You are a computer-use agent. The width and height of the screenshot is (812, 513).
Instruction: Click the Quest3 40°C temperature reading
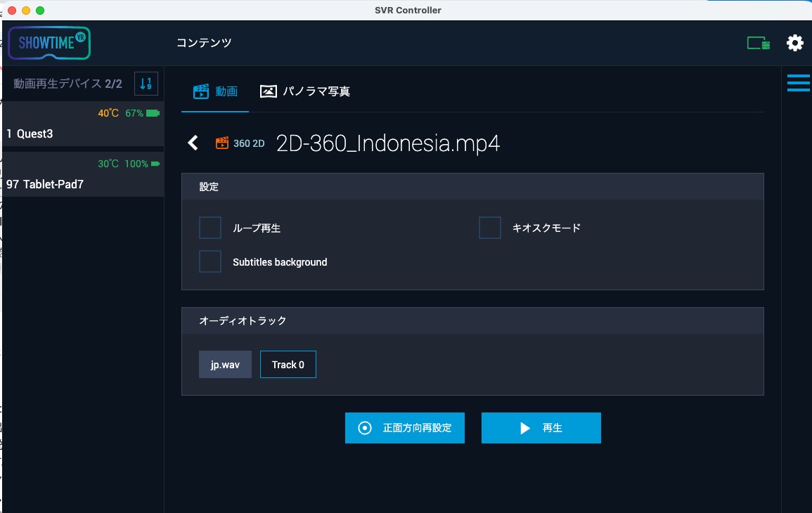coord(108,113)
